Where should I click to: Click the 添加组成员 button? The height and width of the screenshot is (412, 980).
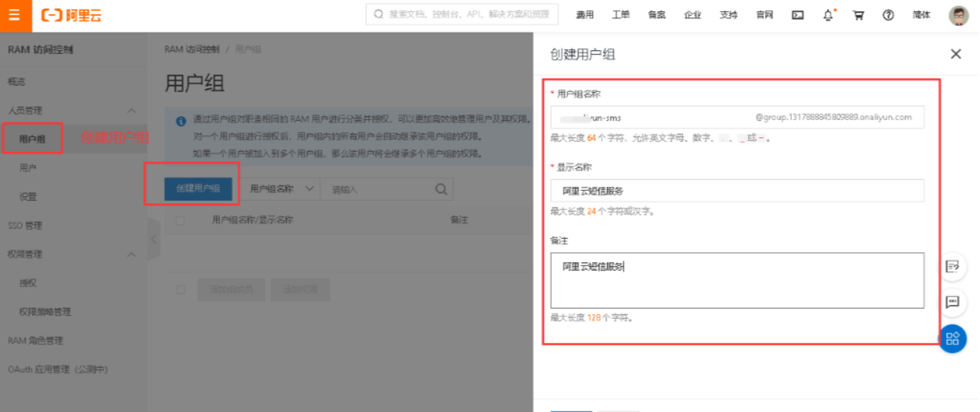230,290
